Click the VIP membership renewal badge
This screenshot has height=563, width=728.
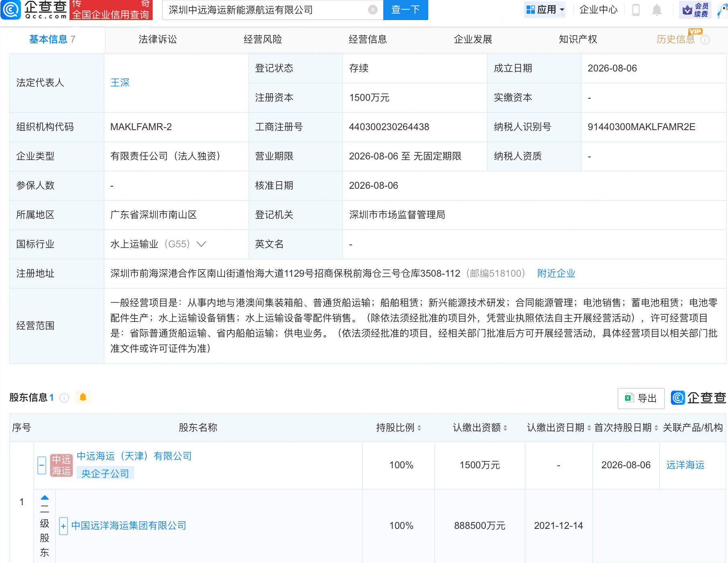pos(695,10)
